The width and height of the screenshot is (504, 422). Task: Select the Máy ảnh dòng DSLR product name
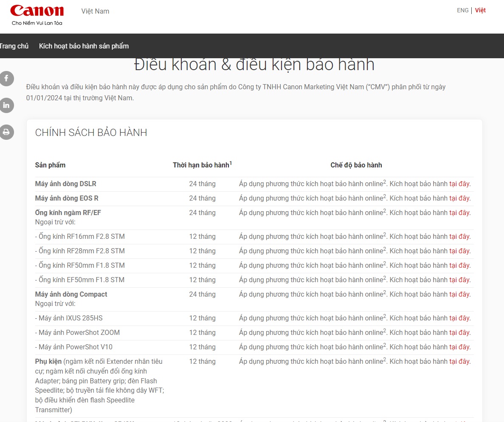click(x=65, y=184)
